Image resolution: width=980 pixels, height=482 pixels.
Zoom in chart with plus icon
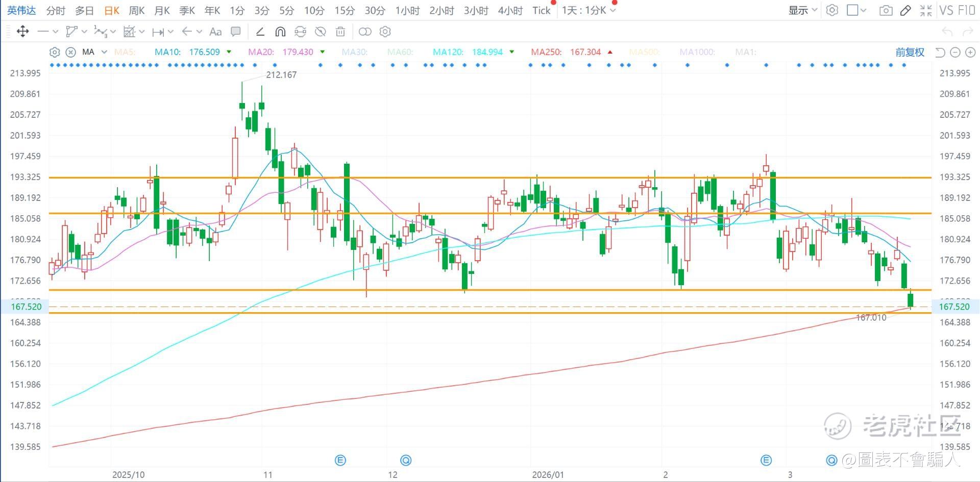click(970, 52)
